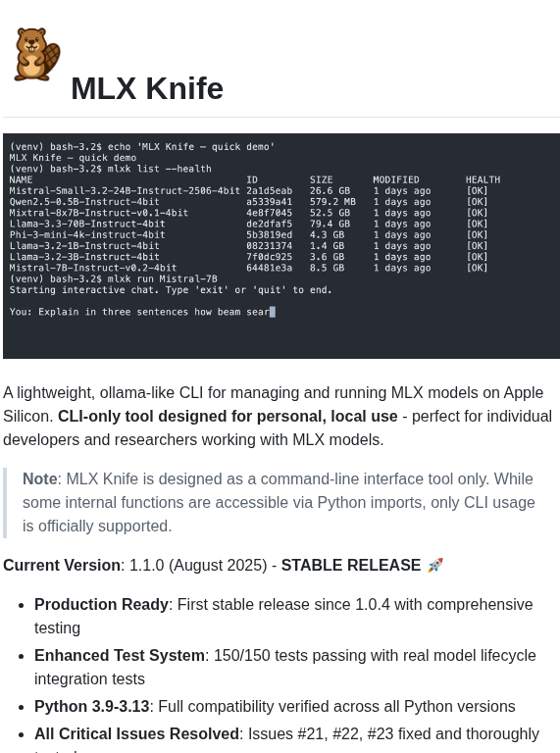Click the SIZE column header in terminal
This screenshot has height=753, width=560.
(x=322, y=180)
